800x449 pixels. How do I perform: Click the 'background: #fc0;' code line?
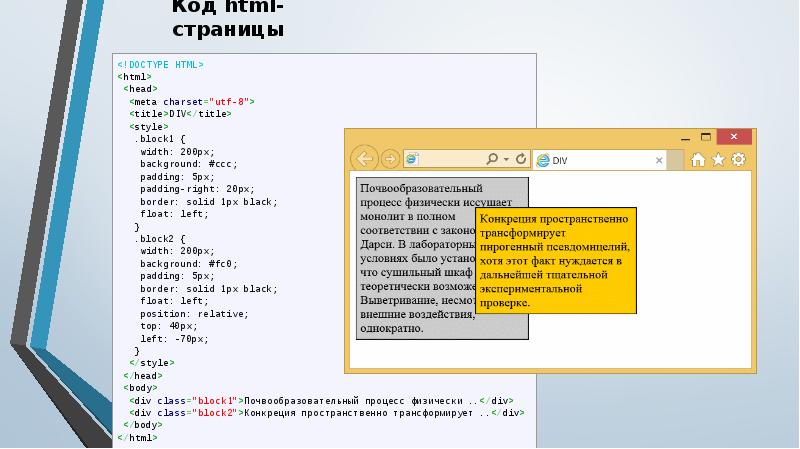coord(189,264)
